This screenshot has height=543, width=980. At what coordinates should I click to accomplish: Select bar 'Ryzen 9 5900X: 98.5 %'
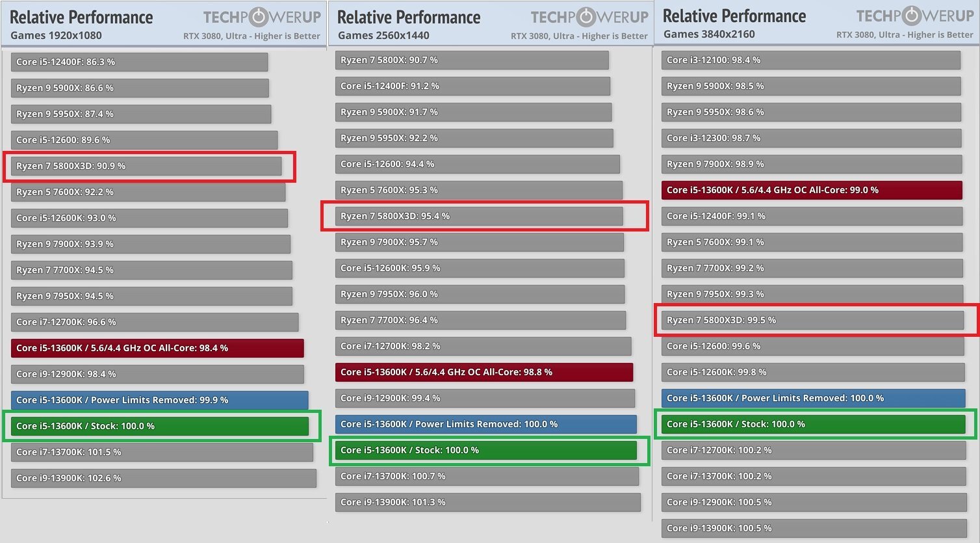click(811, 86)
